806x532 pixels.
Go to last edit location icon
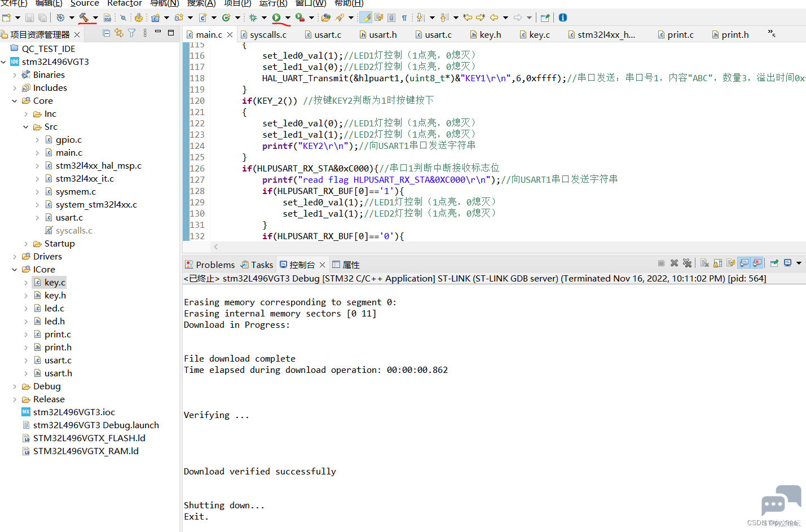coord(468,17)
